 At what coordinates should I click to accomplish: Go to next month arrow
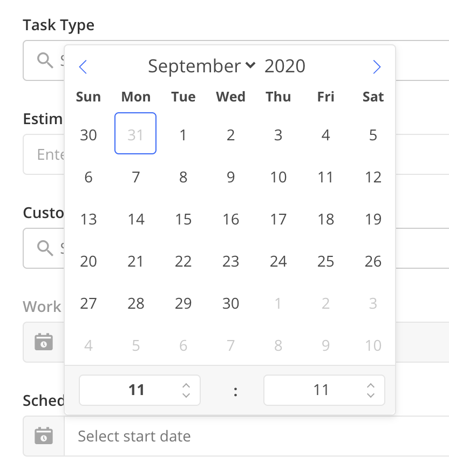click(377, 67)
